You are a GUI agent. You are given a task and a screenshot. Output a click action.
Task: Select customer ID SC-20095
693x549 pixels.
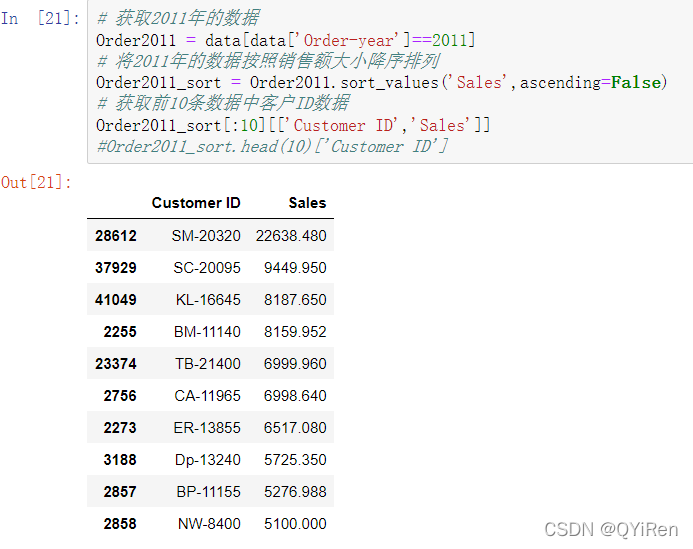coord(207,267)
